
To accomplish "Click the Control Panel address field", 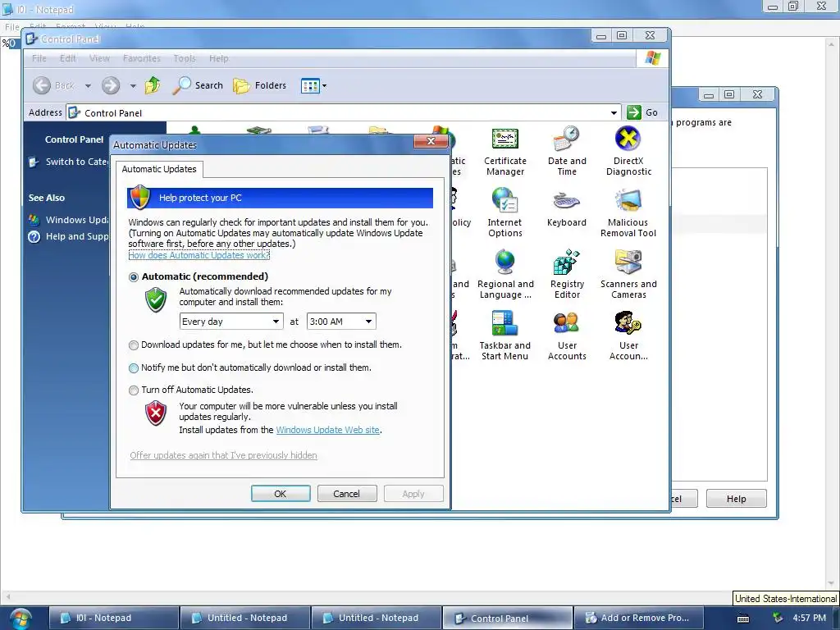I will [343, 113].
